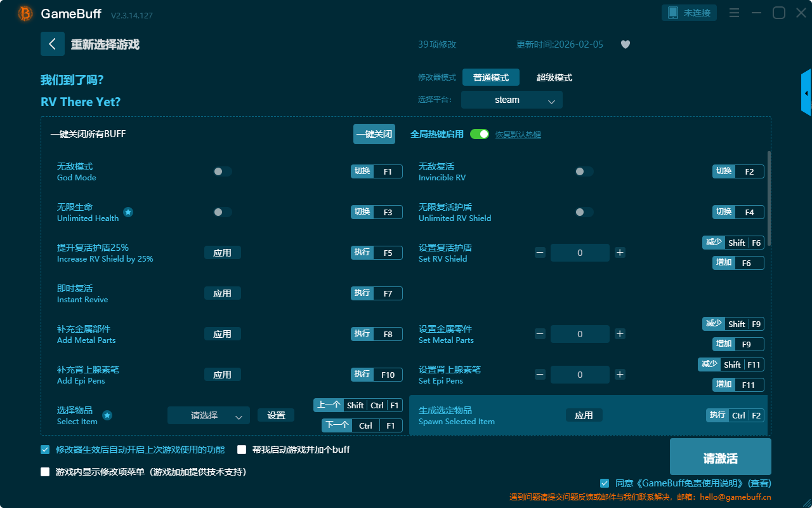Check the in-game mod menu checkbox
812x508 pixels.
coord(45,472)
